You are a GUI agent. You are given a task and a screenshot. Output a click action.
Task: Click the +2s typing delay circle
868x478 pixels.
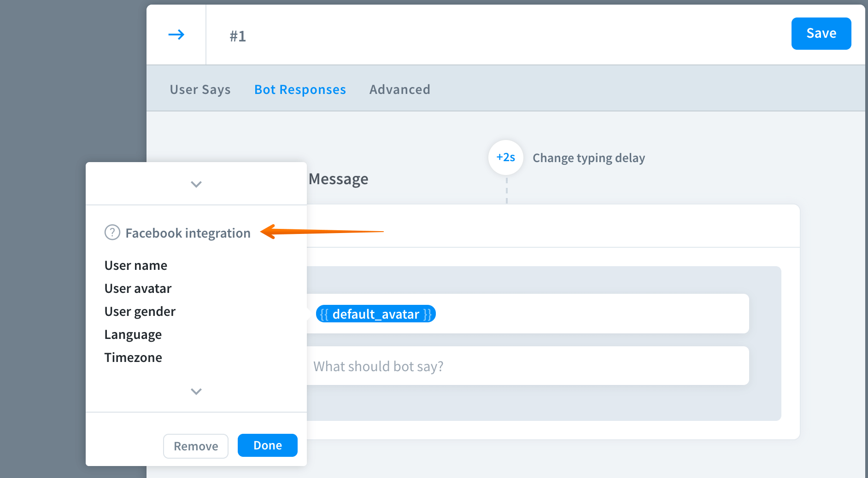point(505,157)
